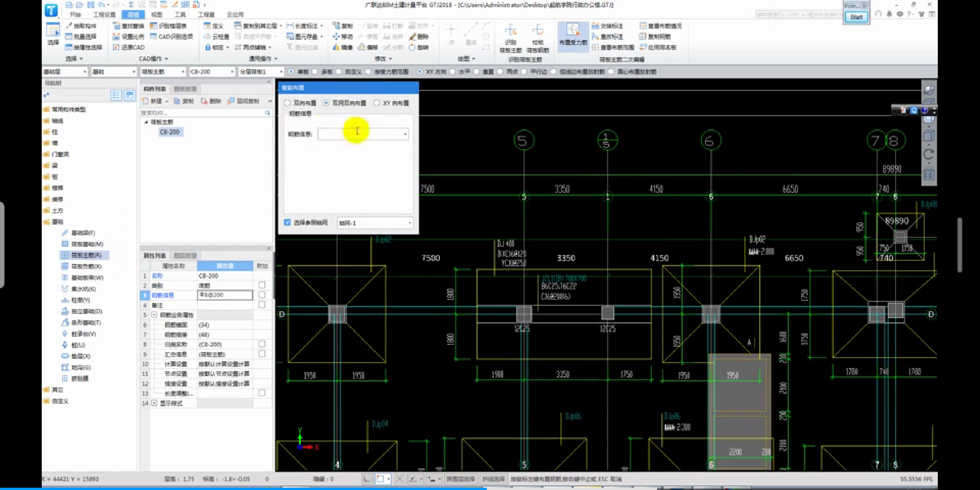Click the undo arrow in quick access toolbar
Screen dimensions: 980x490
pos(102,5)
